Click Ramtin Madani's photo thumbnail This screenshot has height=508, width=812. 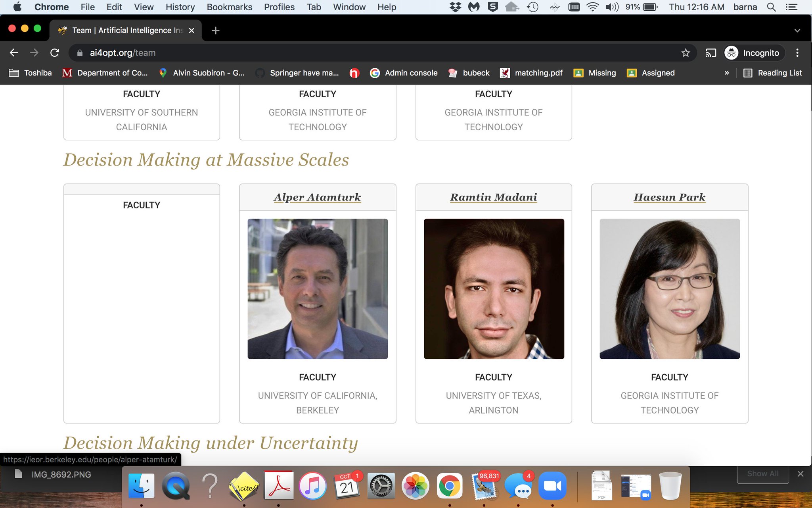(494, 289)
